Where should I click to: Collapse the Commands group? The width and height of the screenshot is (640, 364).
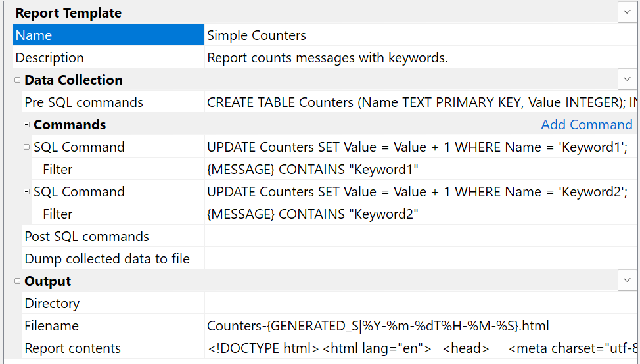(26, 125)
